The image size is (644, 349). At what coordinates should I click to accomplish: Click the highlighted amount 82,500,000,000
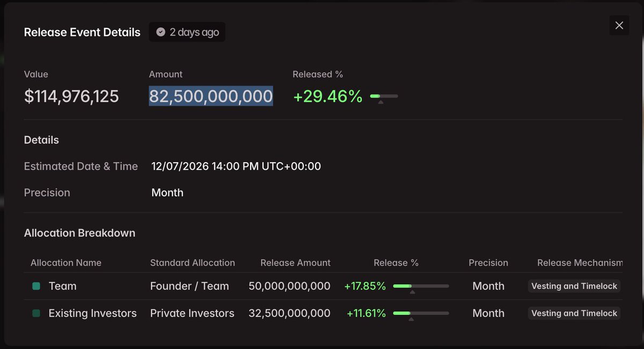pyautogui.click(x=211, y=96)
